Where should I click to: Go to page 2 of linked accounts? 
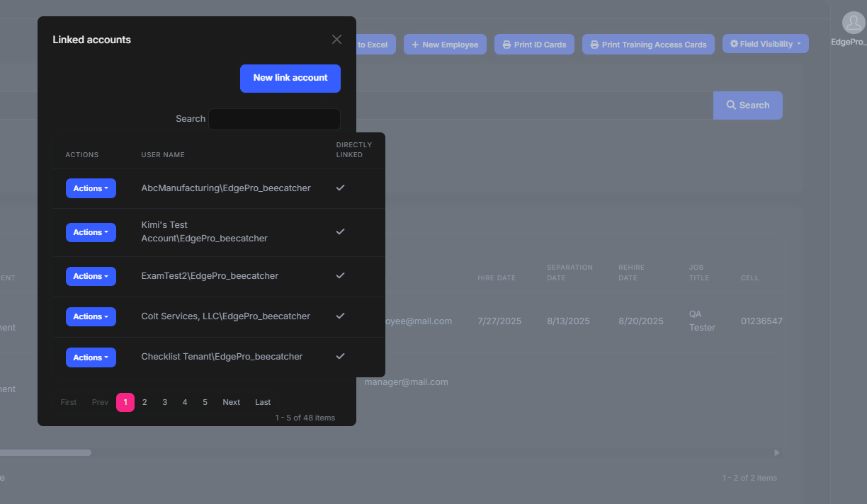[x=144, y=402]
